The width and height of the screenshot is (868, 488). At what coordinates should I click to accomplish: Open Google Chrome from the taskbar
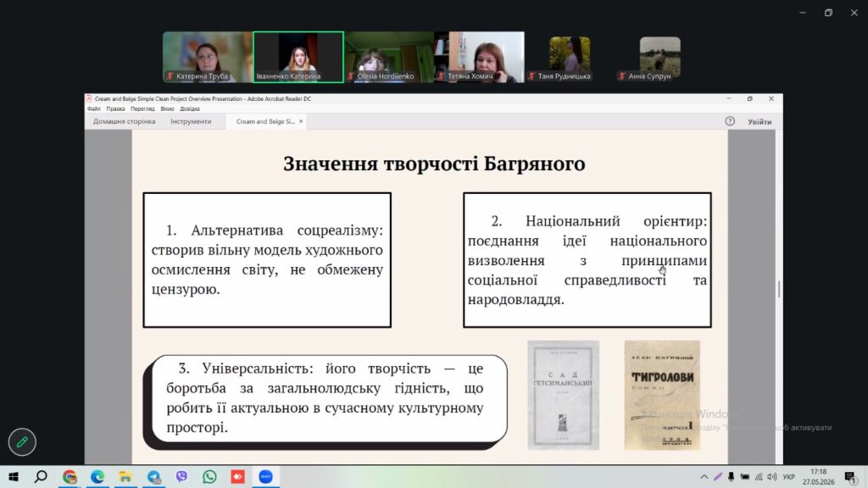[x=70, y=476]
